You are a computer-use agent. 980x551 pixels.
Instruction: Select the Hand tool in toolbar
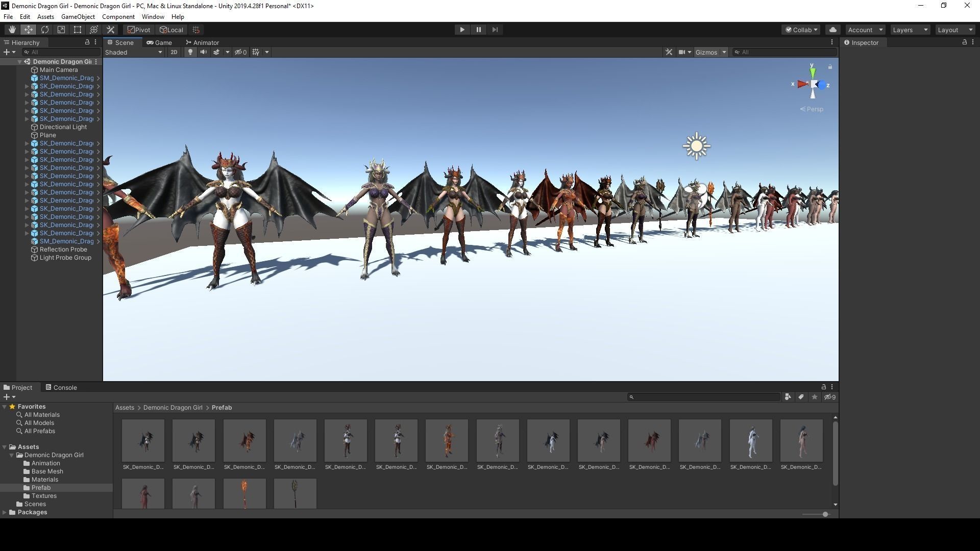(x=12, y=30)
